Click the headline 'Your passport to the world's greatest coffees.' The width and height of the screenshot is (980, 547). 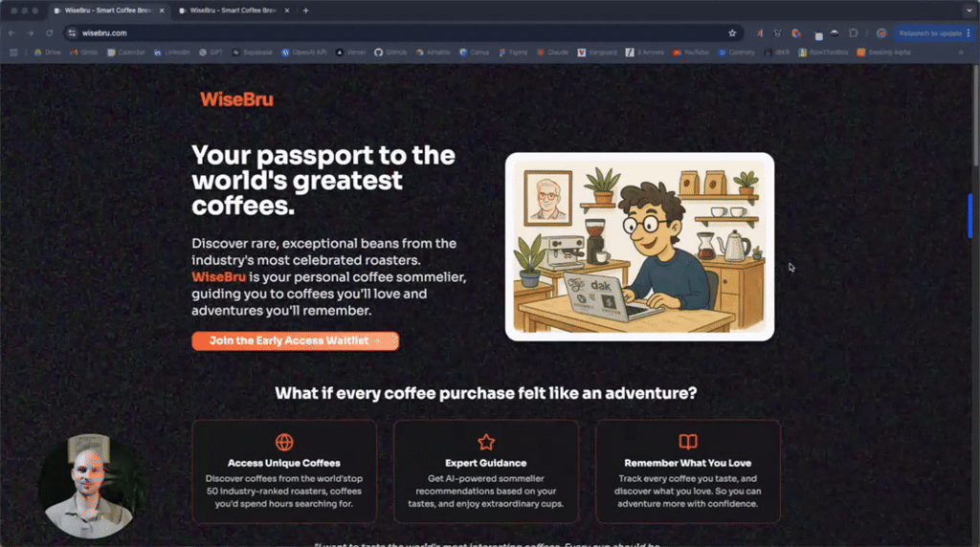pos(323,181)
